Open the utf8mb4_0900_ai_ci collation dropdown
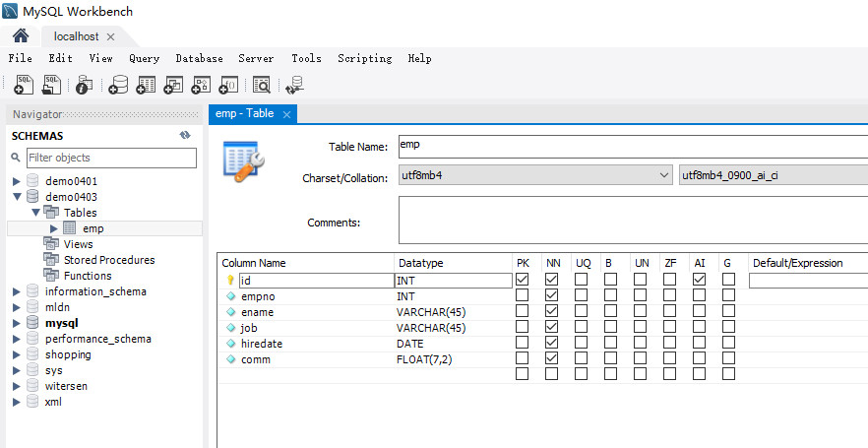 774,175
